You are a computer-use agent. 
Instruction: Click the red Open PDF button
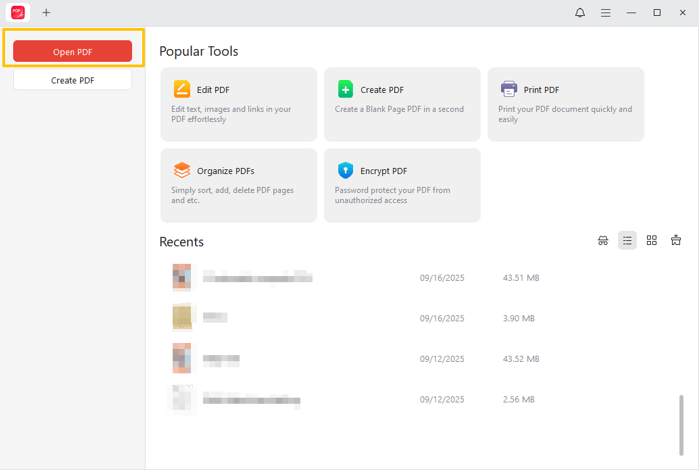click(x=72, y=51)
